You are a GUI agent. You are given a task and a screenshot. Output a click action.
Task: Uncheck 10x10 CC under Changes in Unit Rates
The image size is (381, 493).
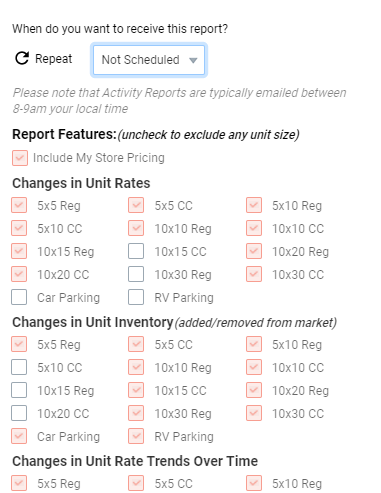pos(254,228)
